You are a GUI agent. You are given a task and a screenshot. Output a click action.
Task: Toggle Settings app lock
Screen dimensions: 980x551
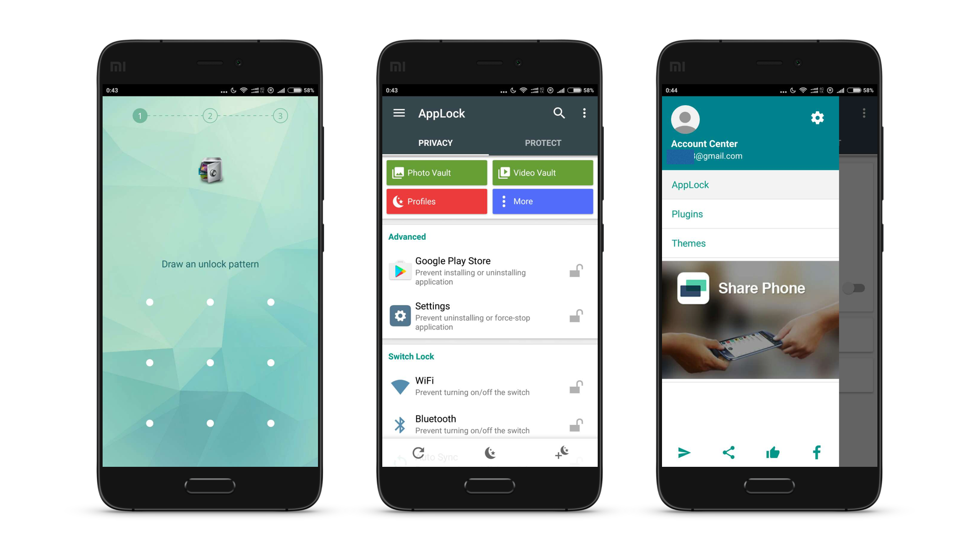[x=575, y=315]
